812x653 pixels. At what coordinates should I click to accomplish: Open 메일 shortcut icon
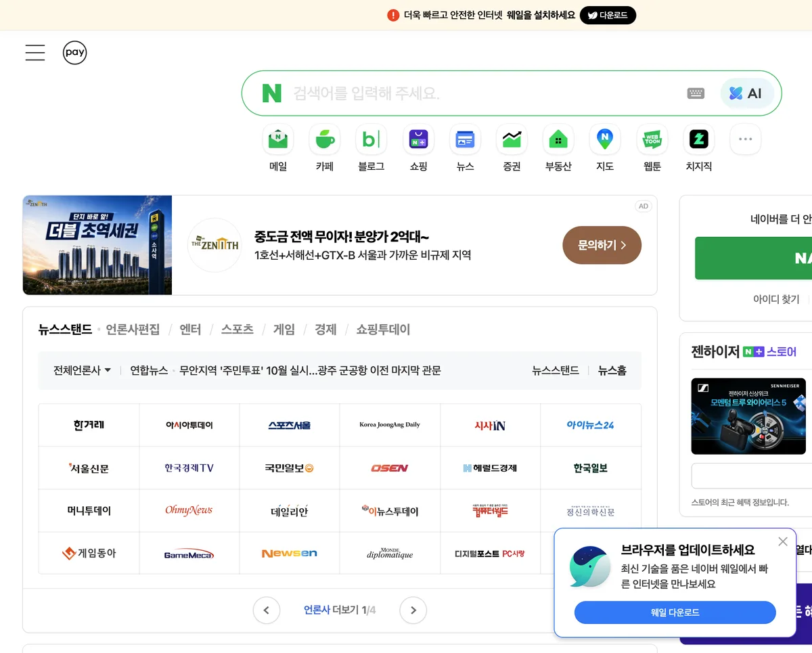278,140
